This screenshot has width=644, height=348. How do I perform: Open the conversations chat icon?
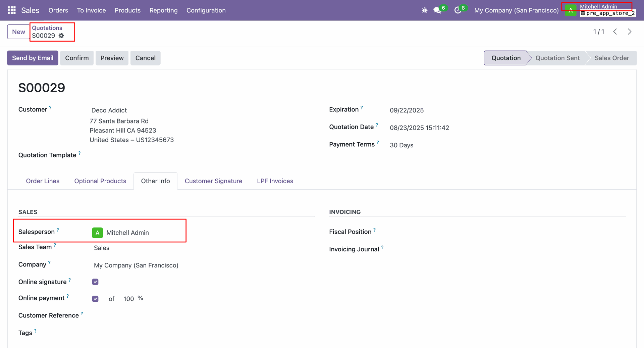[437, 10]
